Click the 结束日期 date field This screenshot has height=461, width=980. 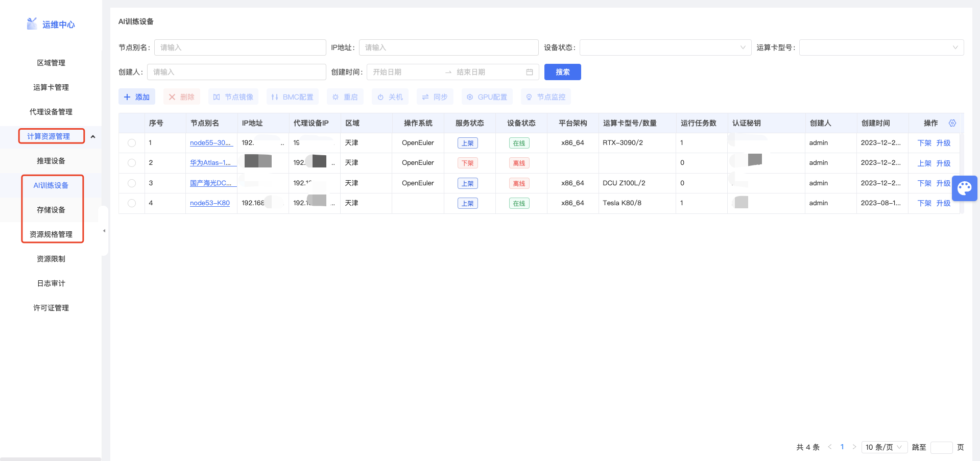pos(488,72)
